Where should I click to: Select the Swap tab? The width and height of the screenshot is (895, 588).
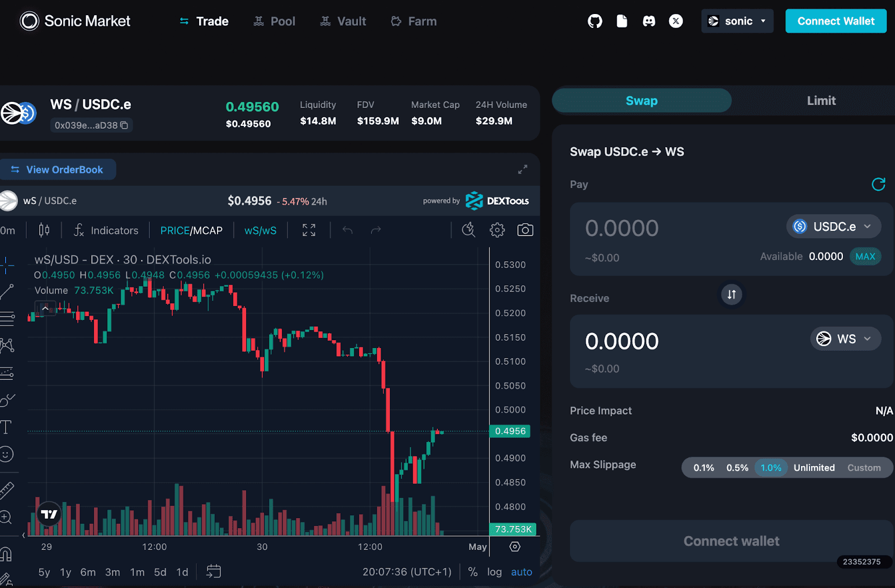click(642, 101)
